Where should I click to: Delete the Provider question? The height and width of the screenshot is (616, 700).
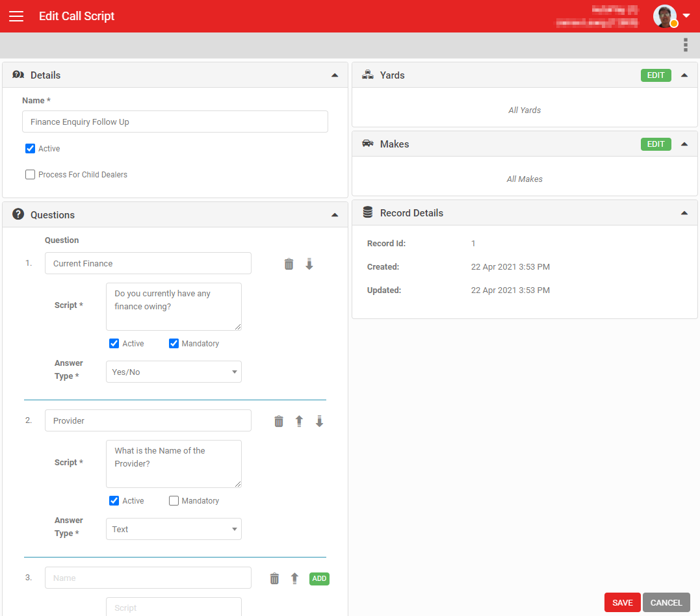(279, 421)
